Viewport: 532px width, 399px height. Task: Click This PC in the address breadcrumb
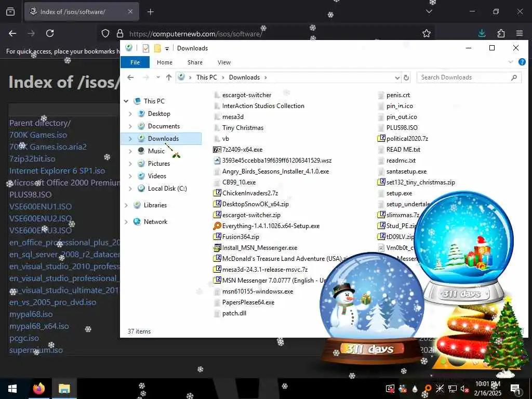click(x=207, y=77)
